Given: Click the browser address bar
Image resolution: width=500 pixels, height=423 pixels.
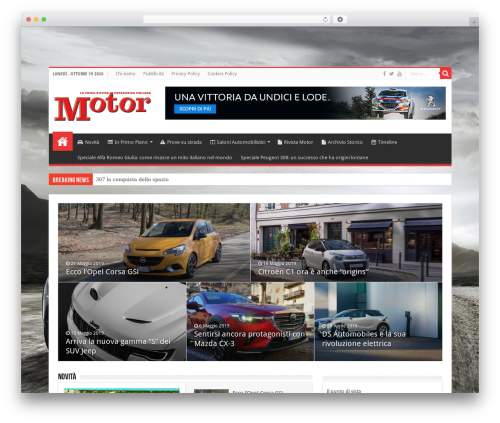Looking at the screenshot, I should coord(237,19).
